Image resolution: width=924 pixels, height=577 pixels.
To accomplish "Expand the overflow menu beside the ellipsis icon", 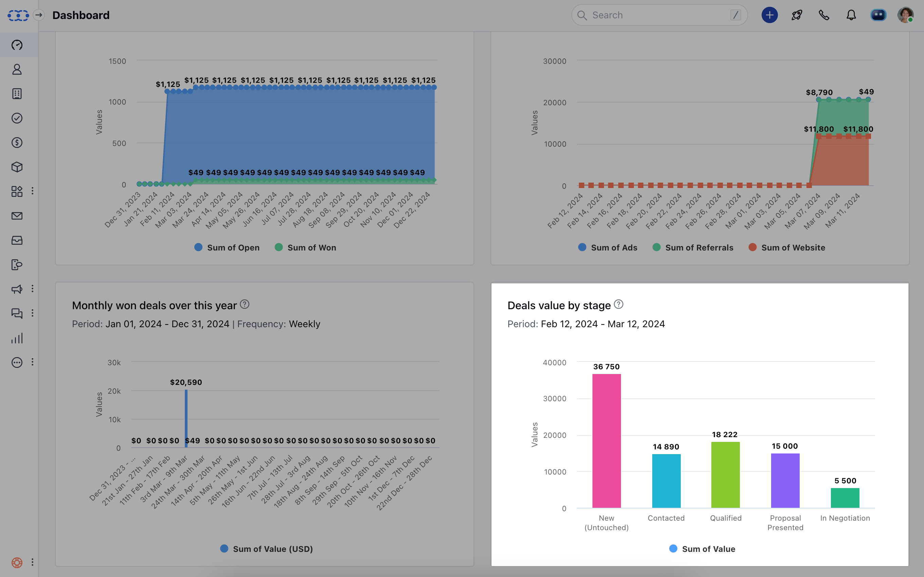I will [x=33, y=362].
